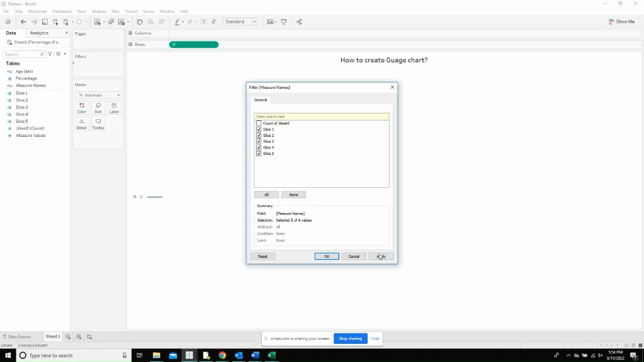Click the filter icon beside data search
644x362 pixels.
50,54
